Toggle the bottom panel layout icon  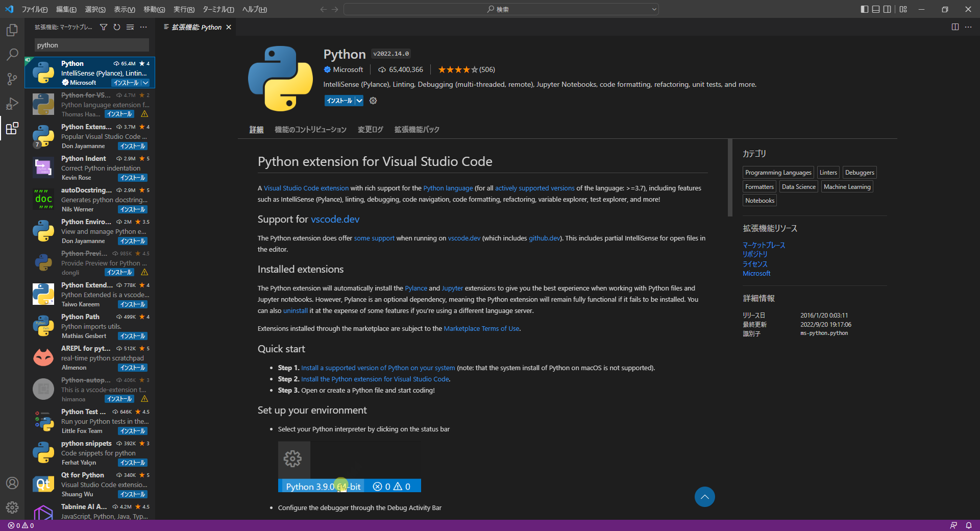point(876,9)
